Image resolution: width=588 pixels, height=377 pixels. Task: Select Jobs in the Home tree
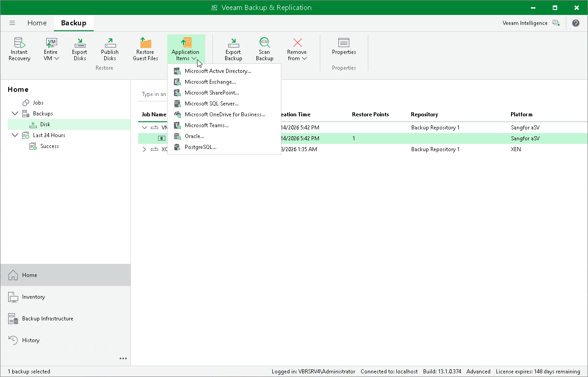click(38, 103)
